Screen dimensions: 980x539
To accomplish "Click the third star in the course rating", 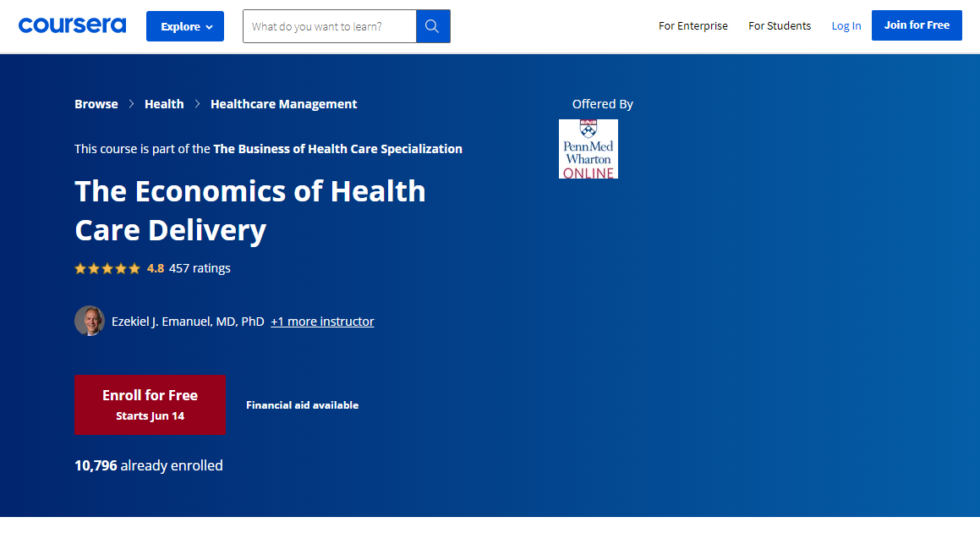I will [x=107, y=268].
